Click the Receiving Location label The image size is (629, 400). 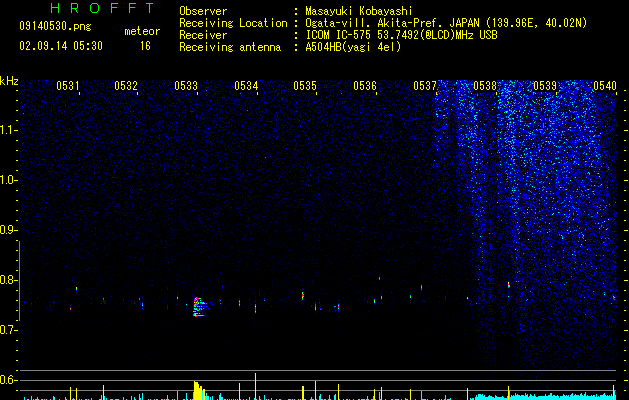coord(233,23)
